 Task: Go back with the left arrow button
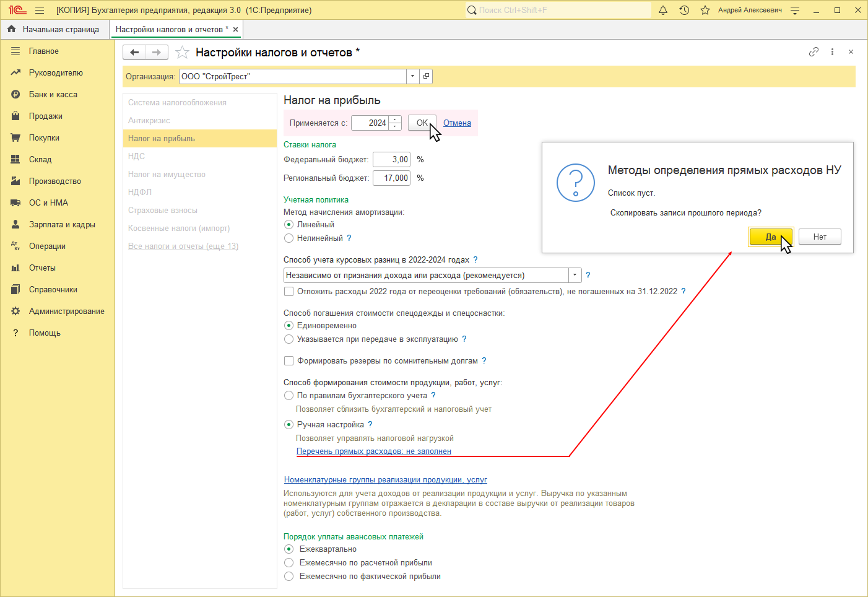pos(134,53)
